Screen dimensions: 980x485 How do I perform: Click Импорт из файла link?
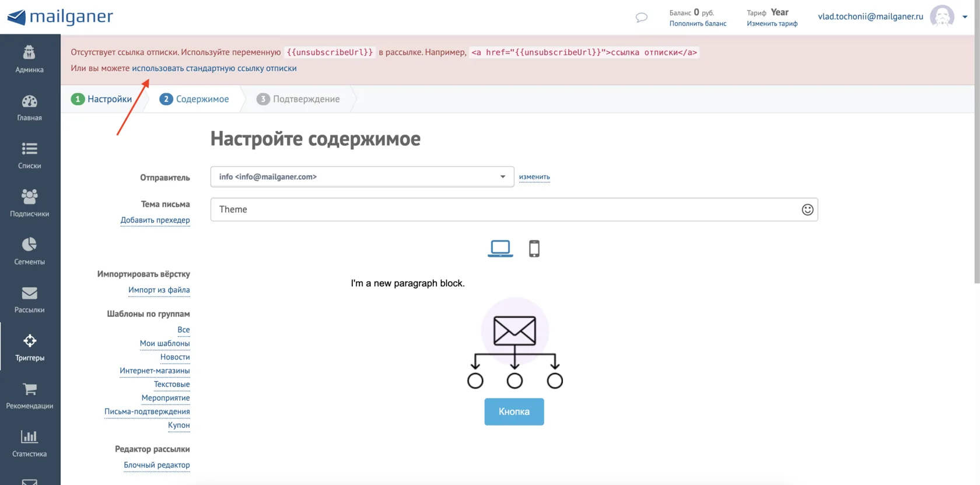coord(159,290)
